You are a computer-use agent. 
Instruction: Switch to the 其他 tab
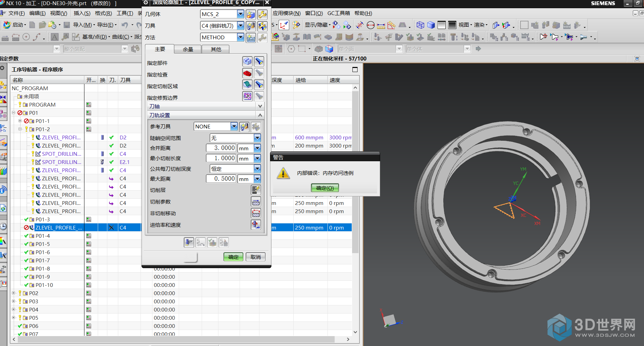[x=216, y=50]
